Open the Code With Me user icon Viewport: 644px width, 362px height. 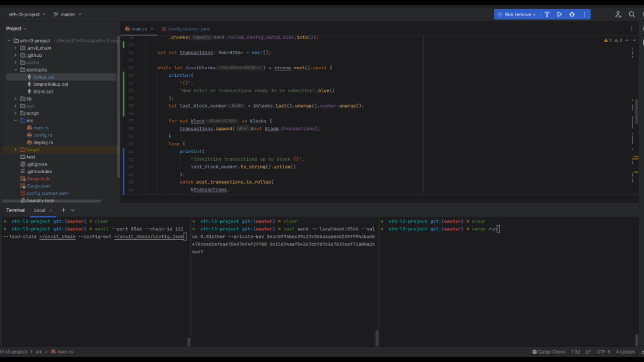[x=618, y=14]
